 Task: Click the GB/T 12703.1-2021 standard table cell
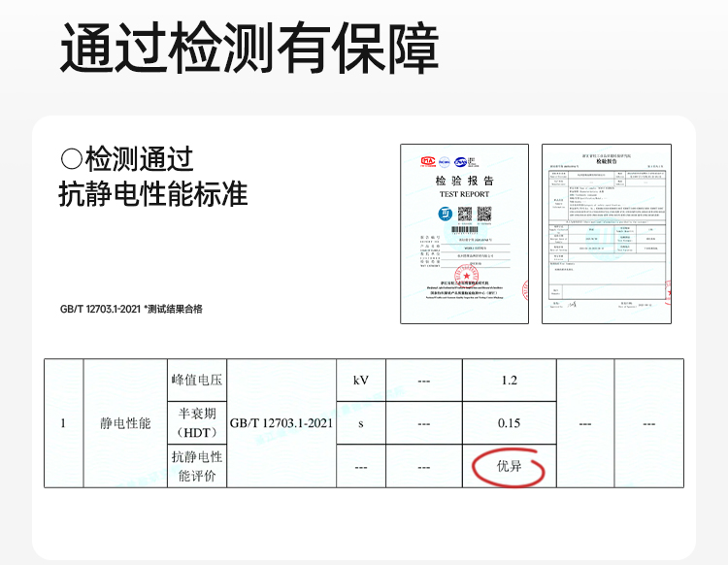coord(281,423)
